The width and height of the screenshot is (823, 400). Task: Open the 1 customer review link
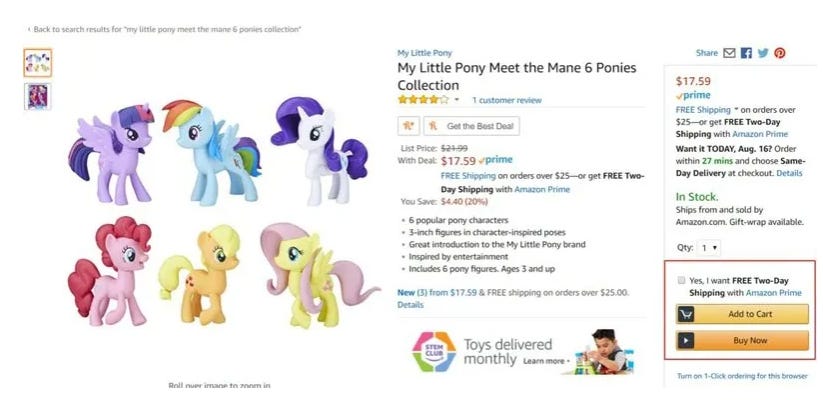[x=507, y=100]
